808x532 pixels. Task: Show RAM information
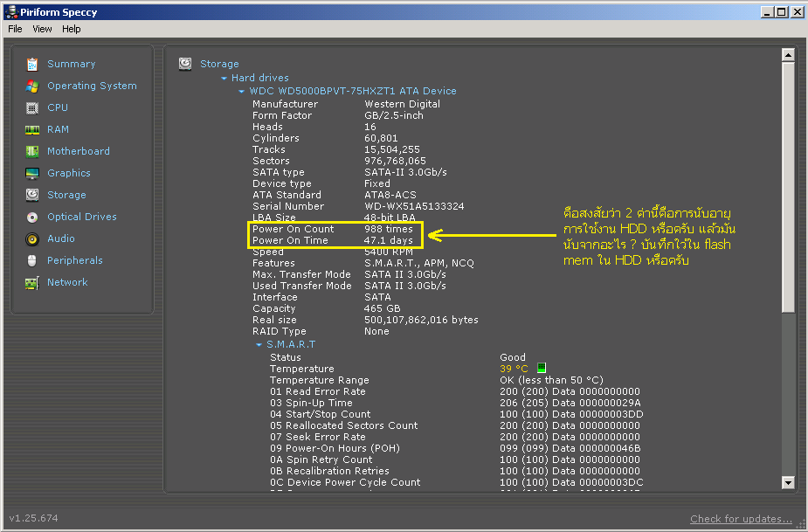pyautogui.click(x=58, y=130)
